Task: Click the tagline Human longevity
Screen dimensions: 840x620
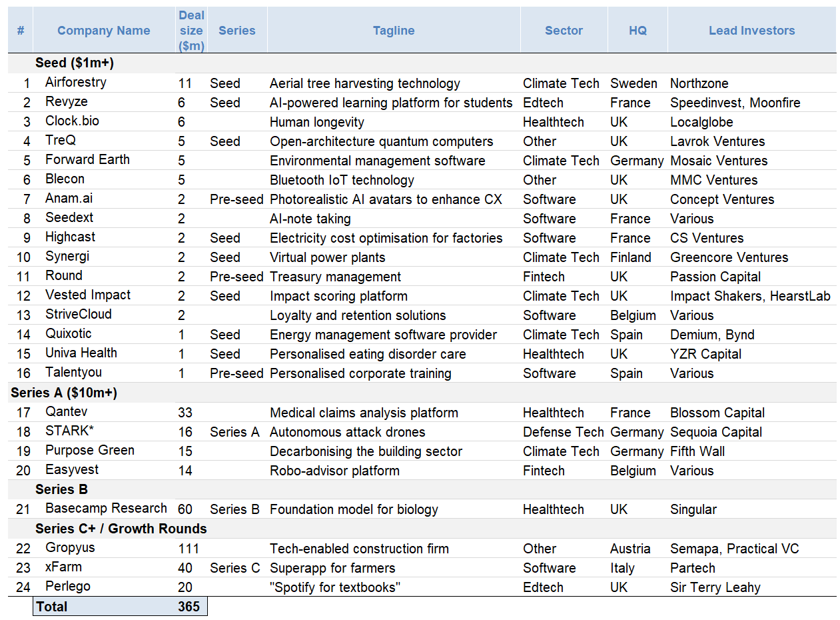Action: pos(317,122)
